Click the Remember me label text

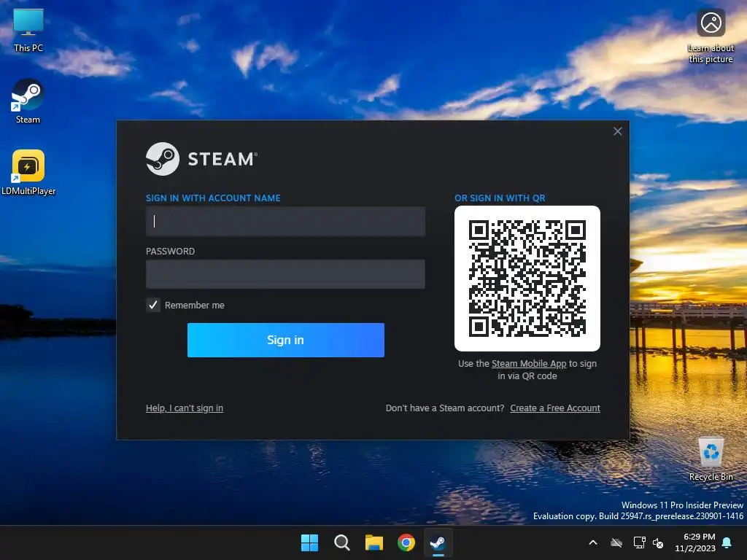point(194,306)
